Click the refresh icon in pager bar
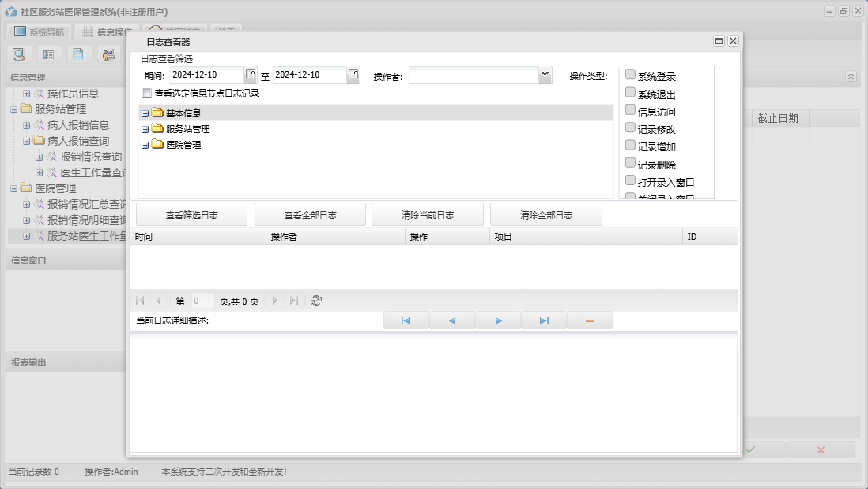The height and width of the screenshot is (489, 868). (316, 301)
